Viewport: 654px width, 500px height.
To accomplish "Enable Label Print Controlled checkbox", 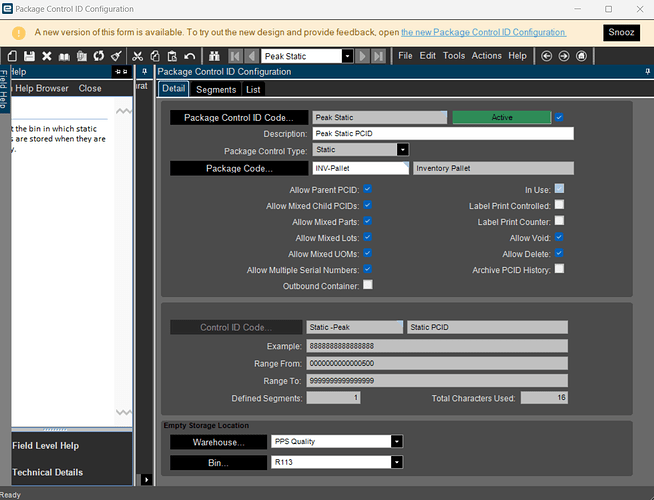I will click(x=559, y=204).
